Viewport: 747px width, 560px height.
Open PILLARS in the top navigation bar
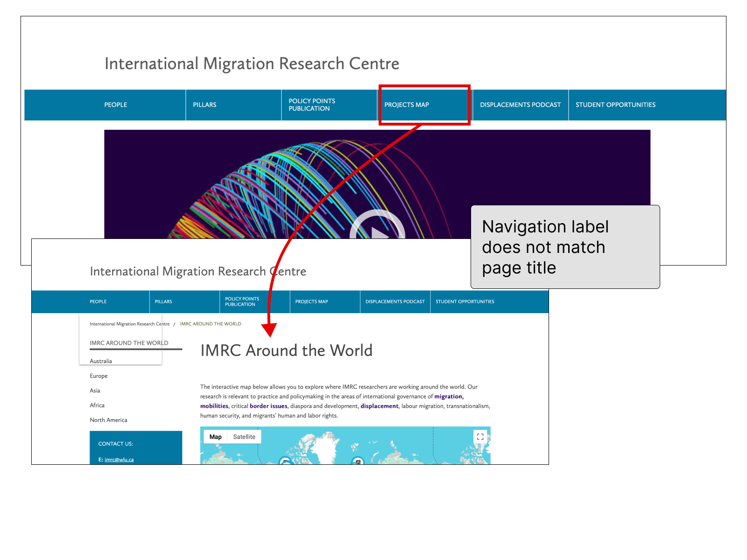[x=204, y=105]
